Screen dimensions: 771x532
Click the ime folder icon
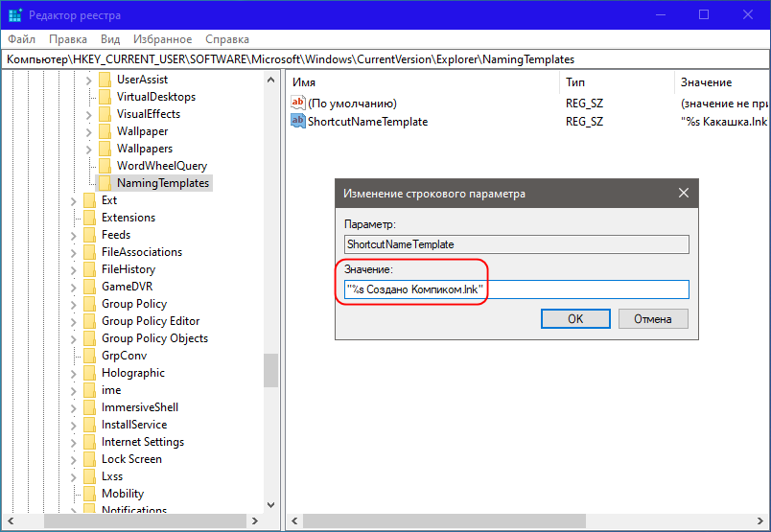click(89, 390)
